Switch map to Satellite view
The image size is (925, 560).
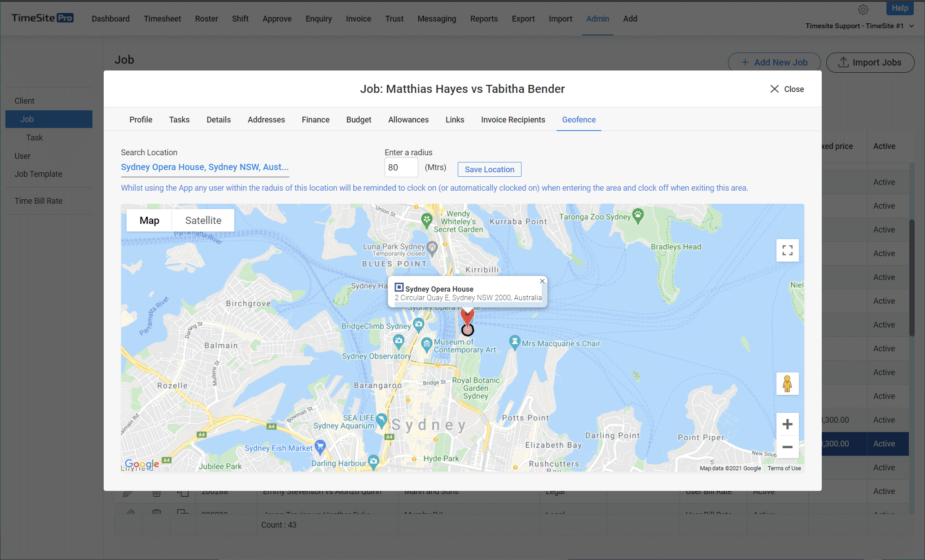tap(203, 220)
